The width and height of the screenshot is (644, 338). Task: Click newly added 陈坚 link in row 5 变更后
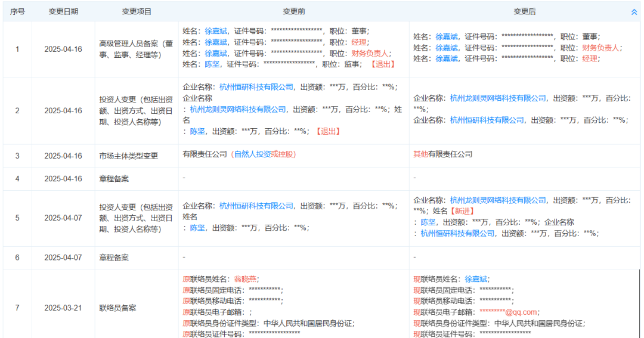428,222
